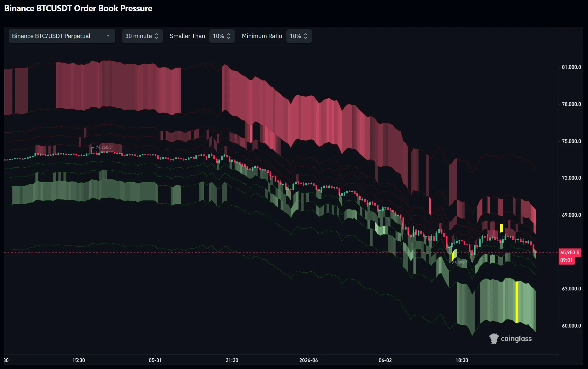Open the Smaller Than 10% dropdown

pyautogui.click(x=222, y=36)
